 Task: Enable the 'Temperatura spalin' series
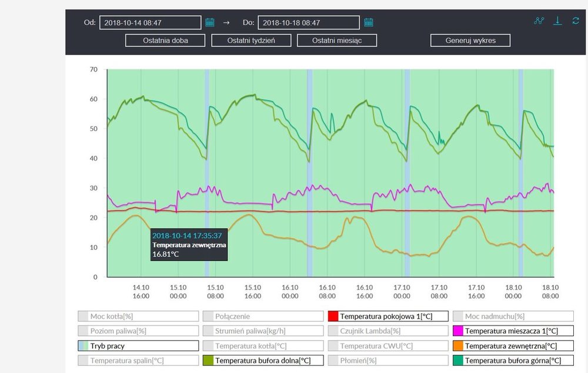(138, 361)
